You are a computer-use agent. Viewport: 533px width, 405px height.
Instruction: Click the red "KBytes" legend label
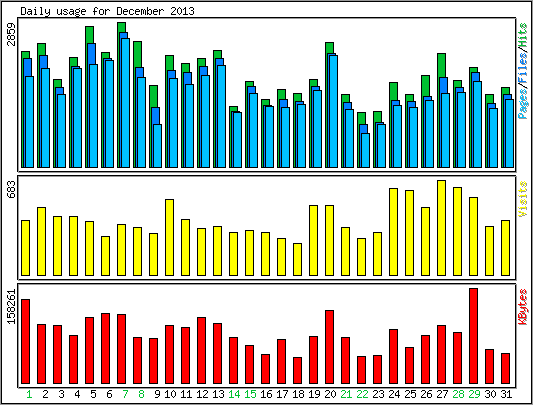click(523, 307)
